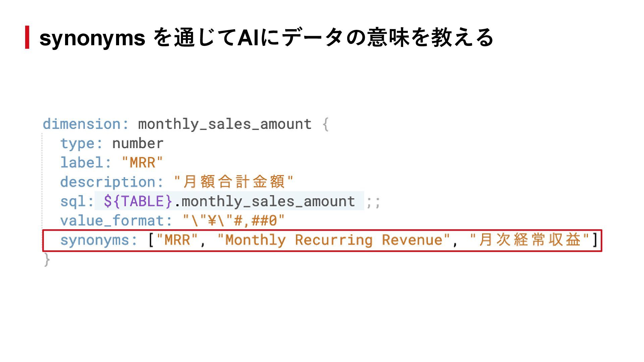Click the '月額合計金額' description string
Image resolution: width=644 pixels, height=362 pixels.
click(x=234, y=182)
